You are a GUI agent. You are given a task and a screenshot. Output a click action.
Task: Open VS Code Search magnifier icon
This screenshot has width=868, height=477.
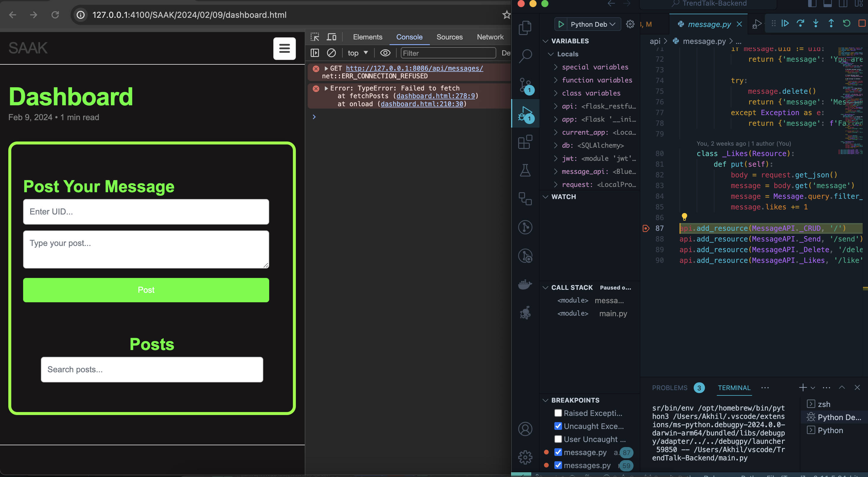click(525, 56)
